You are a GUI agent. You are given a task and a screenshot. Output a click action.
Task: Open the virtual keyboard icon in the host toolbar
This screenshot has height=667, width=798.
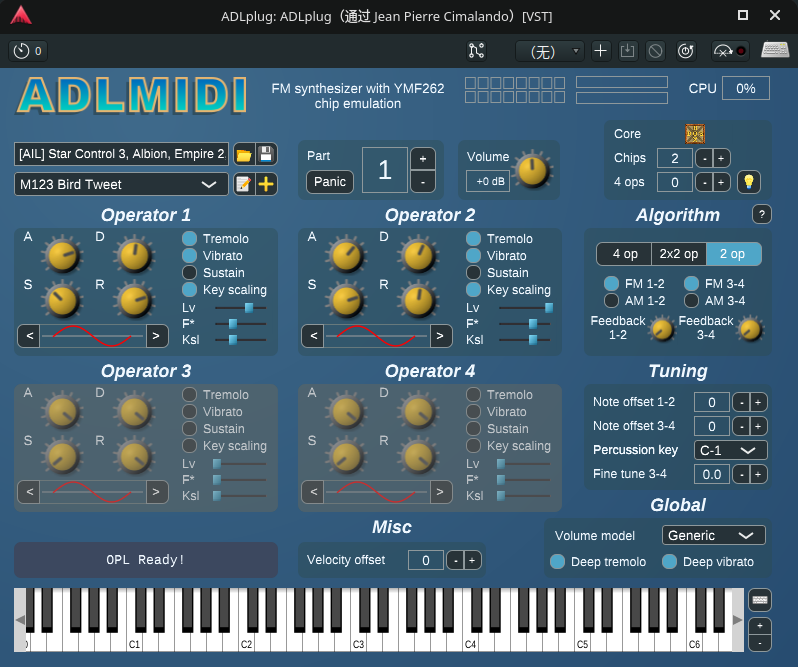coord(775,50)
